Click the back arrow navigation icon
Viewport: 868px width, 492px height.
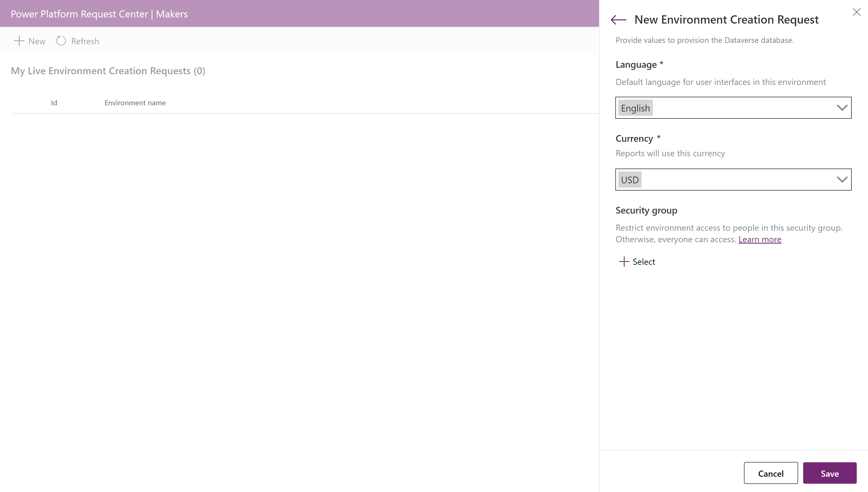[618, 20]
